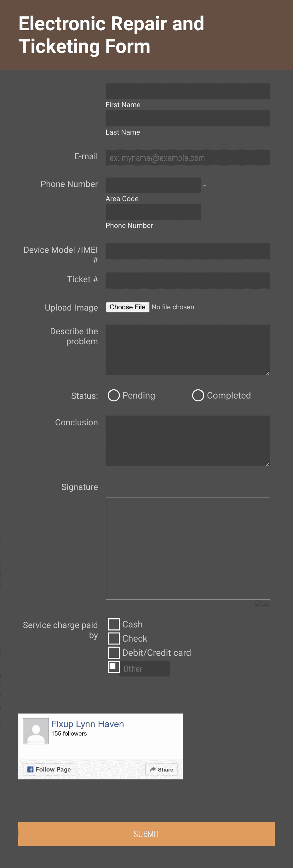Enable the Debit/Credit card checkbox

coord(113,653)
